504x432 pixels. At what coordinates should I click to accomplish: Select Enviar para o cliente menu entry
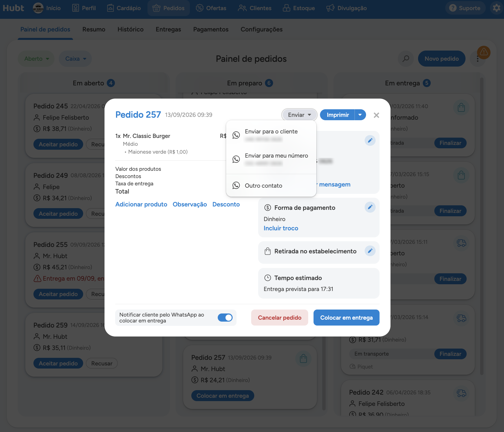pyautogui.click(x=271, y=135)
